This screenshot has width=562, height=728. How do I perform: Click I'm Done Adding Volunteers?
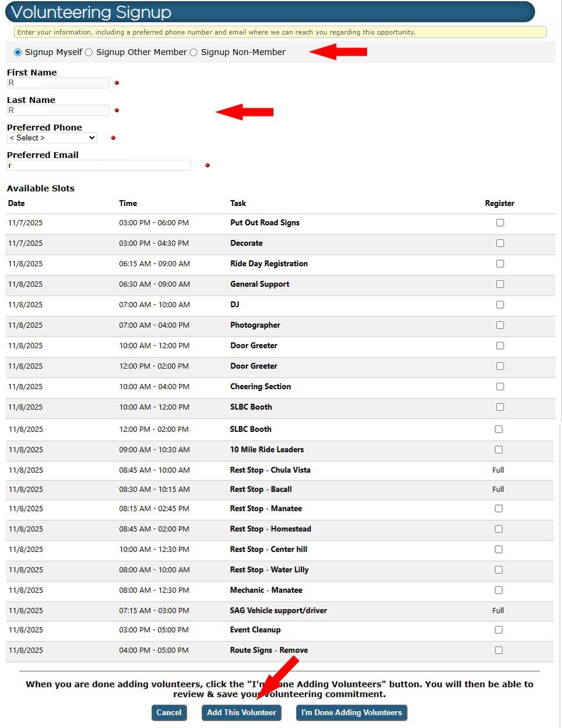click(351, 713)
